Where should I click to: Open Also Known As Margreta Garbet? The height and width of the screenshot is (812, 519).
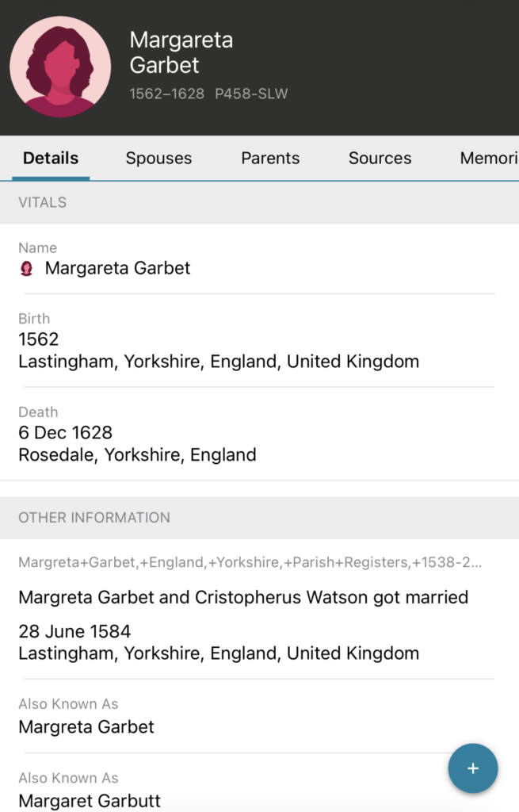click(86, 726)
